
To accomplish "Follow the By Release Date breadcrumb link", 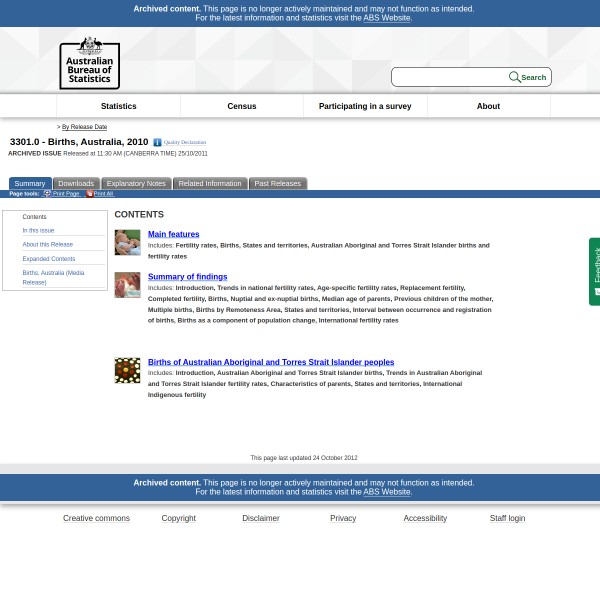I will pyautogui.click(x=84, y=127).
